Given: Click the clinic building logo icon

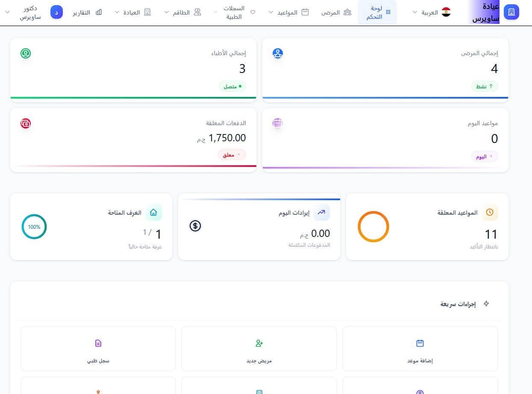Looking at the screenshot, I should tap(511, 12).
